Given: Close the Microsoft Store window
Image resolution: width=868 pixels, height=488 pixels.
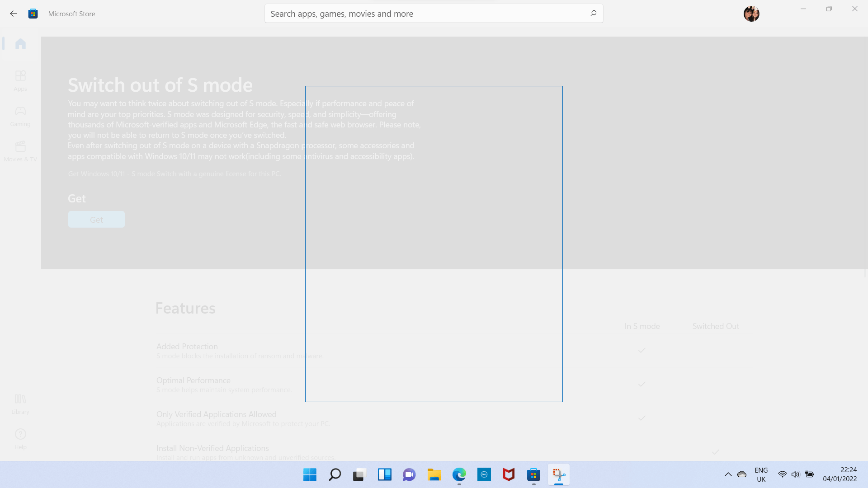Looking at the screenshot, I should click(x=855, y=9).
